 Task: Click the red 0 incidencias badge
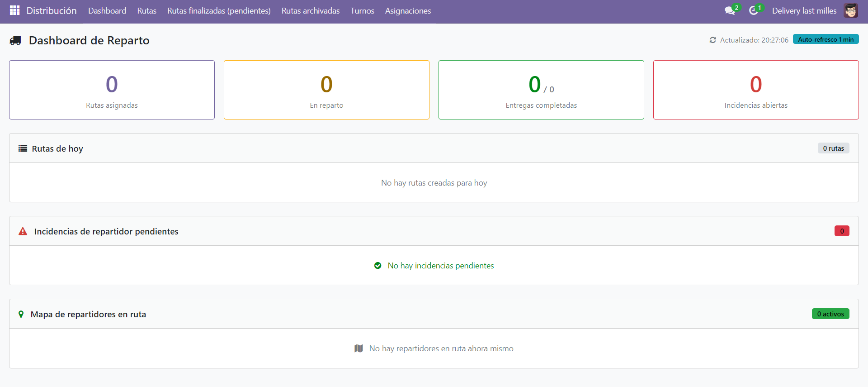(842, 231)
